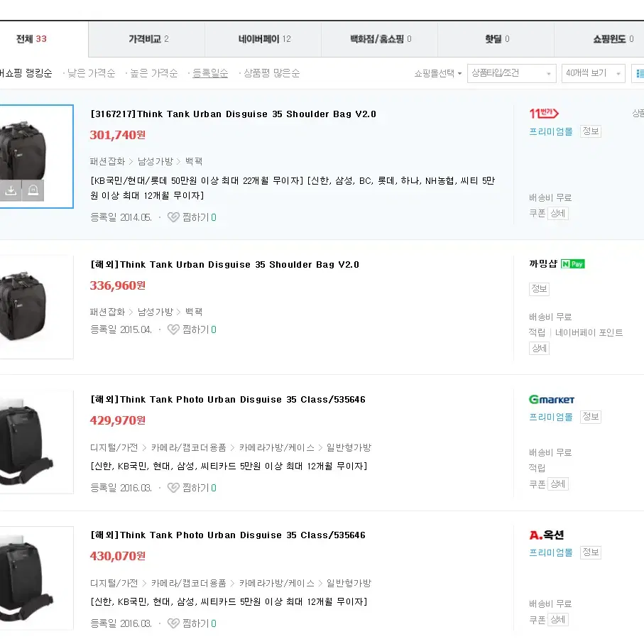Click 디지털/가전 category of the 429,970원 item

tap(114, 447)
